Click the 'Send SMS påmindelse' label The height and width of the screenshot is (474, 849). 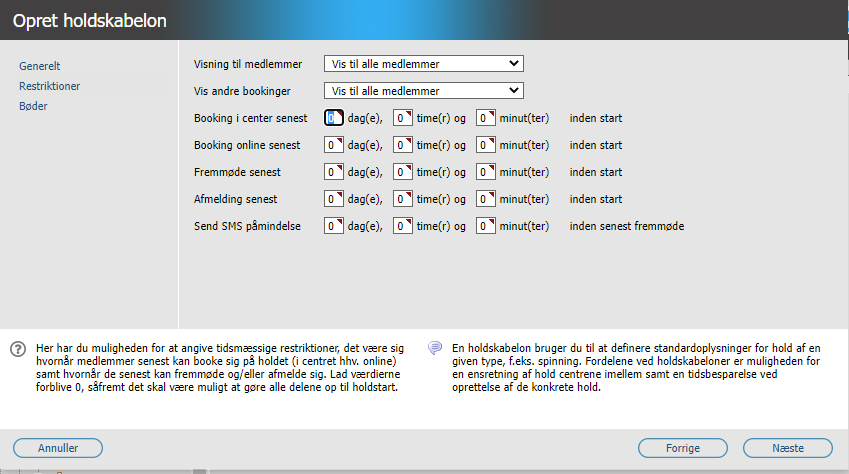247,226
